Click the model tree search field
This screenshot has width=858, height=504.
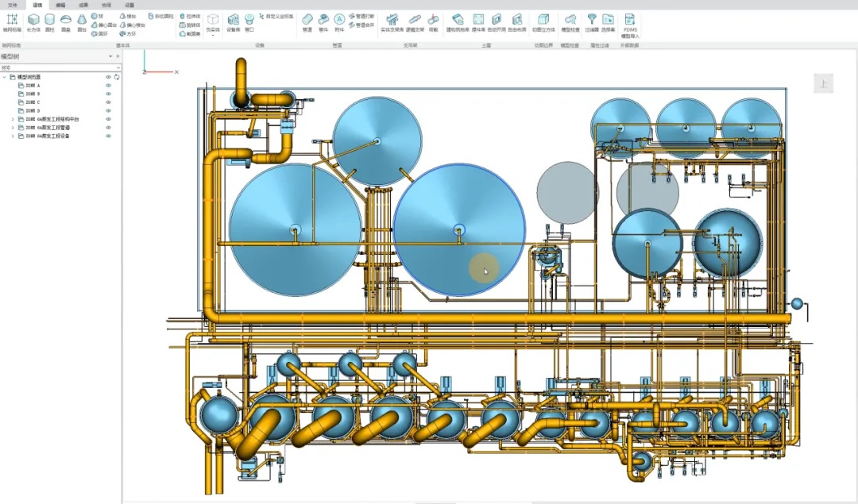pos(56,67)
